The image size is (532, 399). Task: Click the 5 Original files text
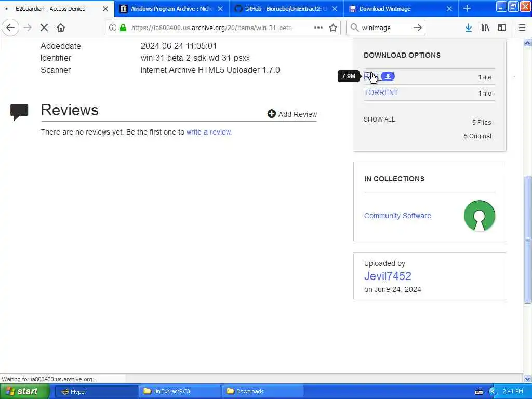coord(477,136)
